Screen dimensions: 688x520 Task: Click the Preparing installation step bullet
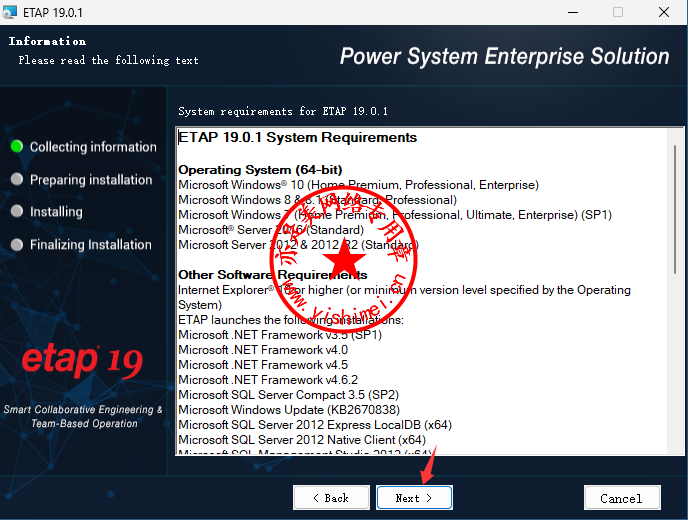[16, 179]
